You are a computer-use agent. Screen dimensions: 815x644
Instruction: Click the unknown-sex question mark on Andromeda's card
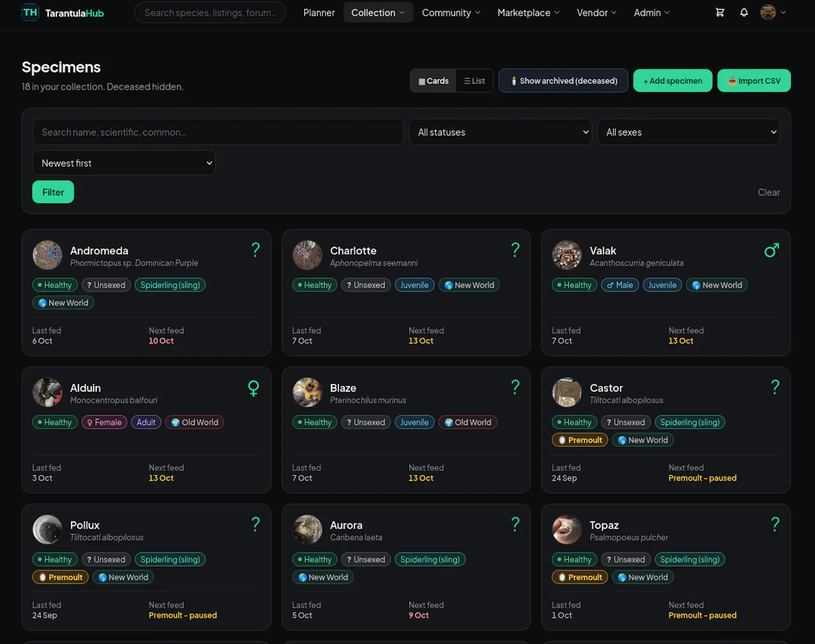coord(256,249)
